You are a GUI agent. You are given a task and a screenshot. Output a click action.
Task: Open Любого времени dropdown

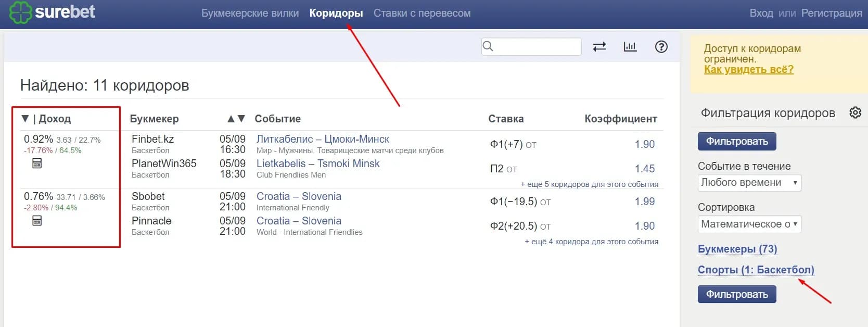coord(749,182)
